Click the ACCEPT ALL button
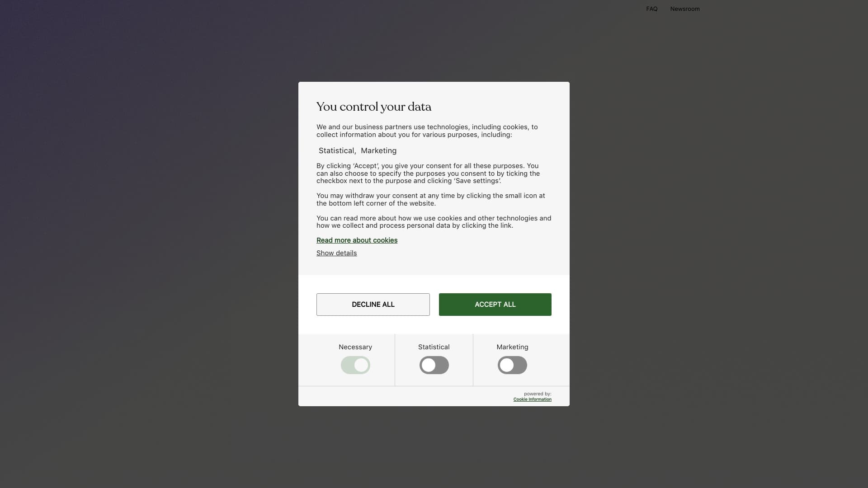The image size is (868, 488). pos(495,304)
